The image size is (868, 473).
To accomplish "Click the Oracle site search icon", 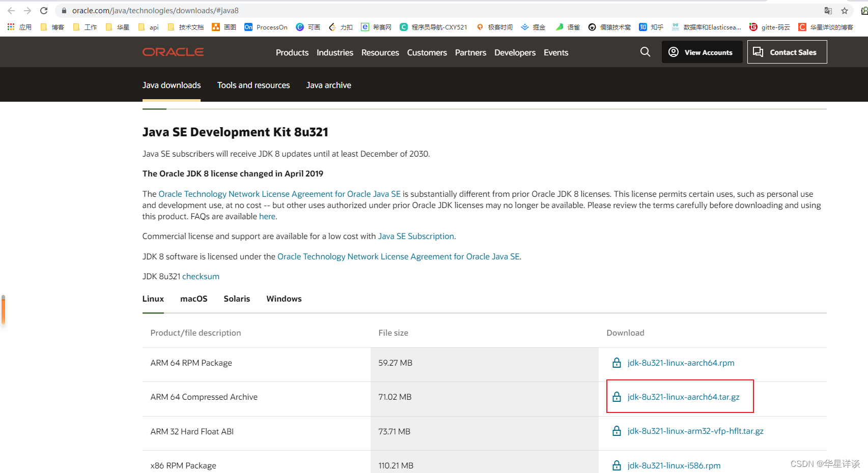I will coord(645,52).
